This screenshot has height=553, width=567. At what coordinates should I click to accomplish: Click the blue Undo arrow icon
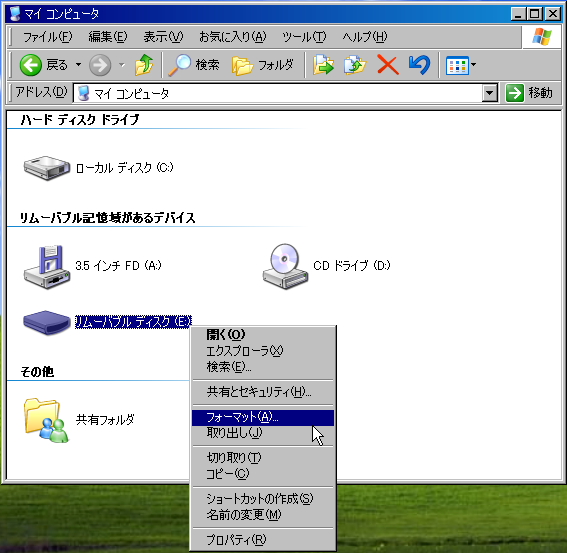tap(419, 65)
